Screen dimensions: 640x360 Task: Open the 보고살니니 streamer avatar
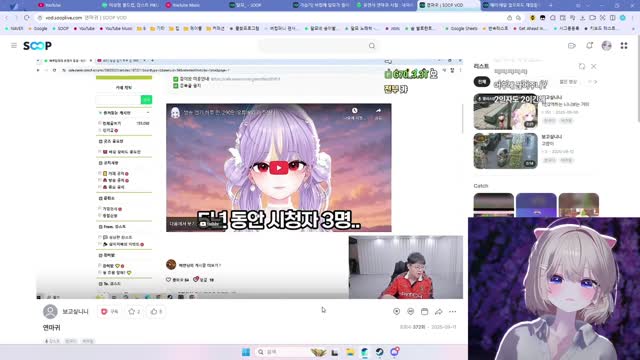[x=50, y=311]
